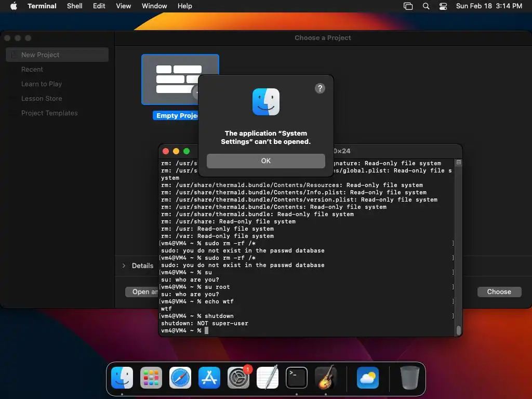Select Recent in the sidebar
532x399 pixels.
click(x=32, y=69)
